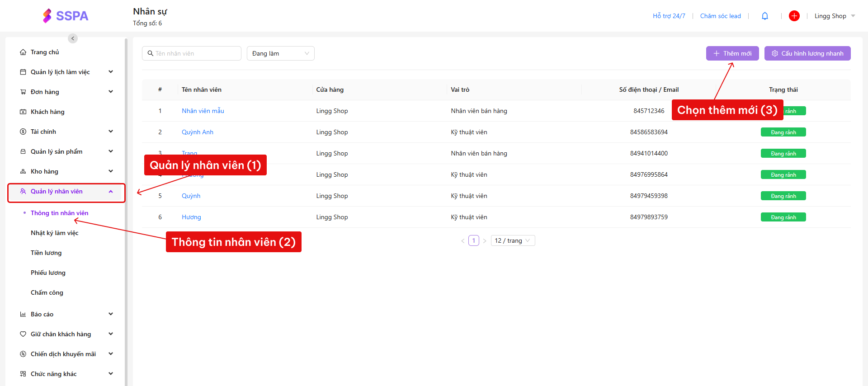The height and width of the screenshot is (386, 868).
Task: Click the Cấu hình lương nhanh button
Action: tap(807, 53)
